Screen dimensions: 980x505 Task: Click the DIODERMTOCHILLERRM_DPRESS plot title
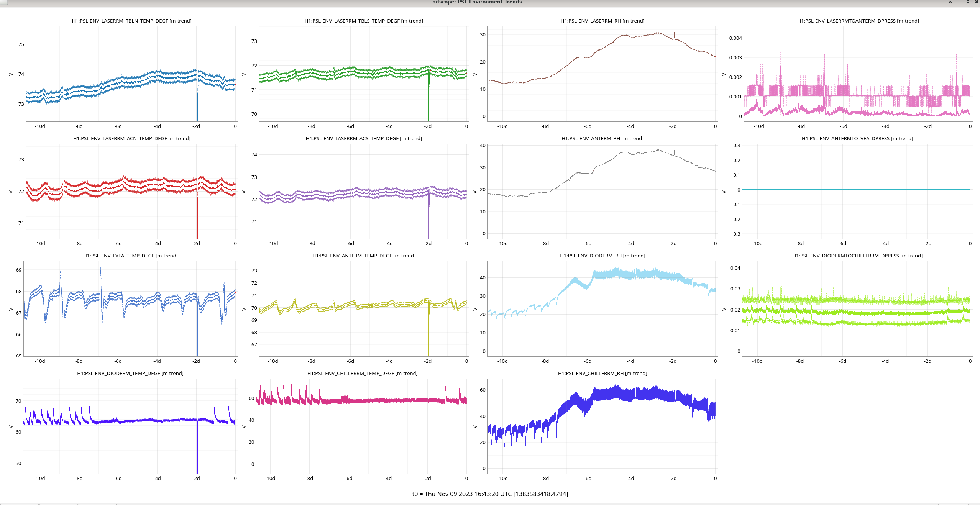857,256
